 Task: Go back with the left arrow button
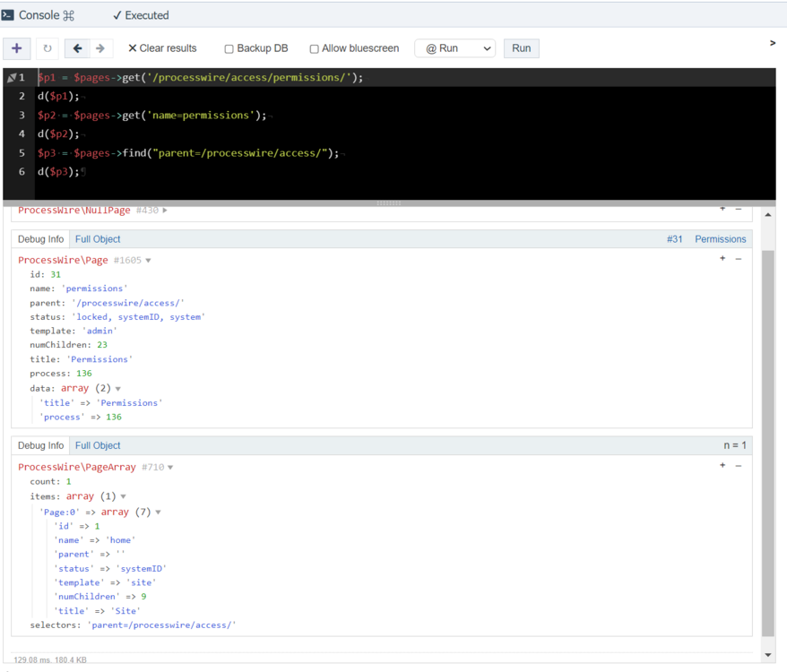77,48
